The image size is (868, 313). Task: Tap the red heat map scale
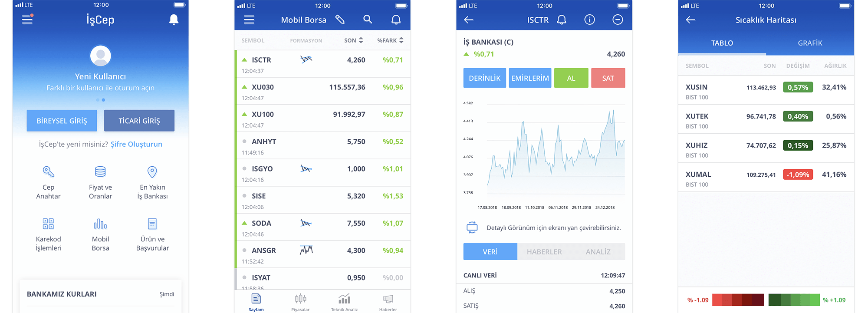pyautogui.click(x=738, y=300)
